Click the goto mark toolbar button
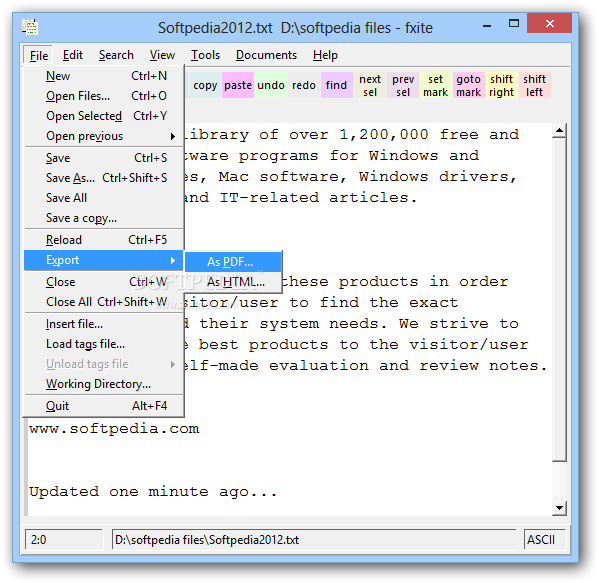The image size is (599, 583). 468,85
